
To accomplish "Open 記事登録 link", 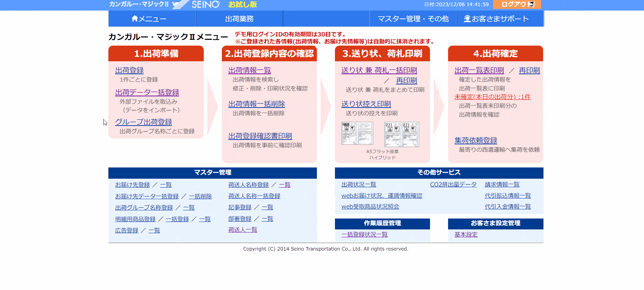I will tap(240, 207).
